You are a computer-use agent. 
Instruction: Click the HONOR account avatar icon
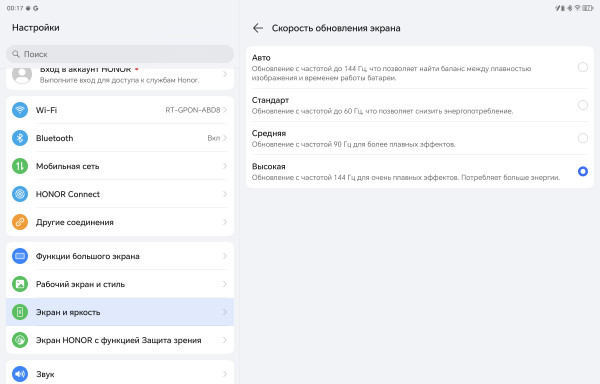coord(22,76)
